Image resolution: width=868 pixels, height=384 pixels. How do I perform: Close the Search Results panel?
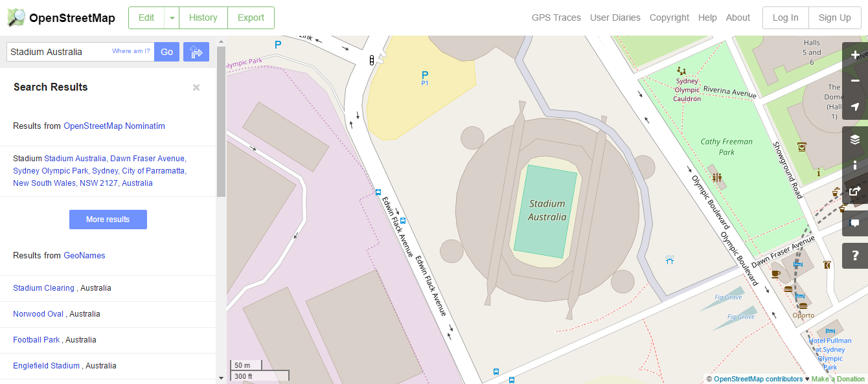[196, 87]
